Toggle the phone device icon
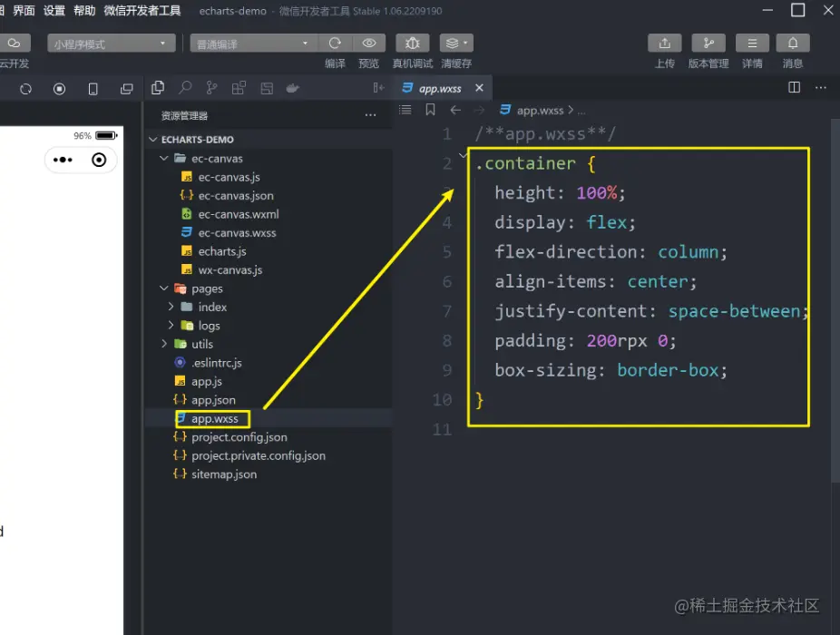Viewport: 840px width, 635px height. (93, 89)
